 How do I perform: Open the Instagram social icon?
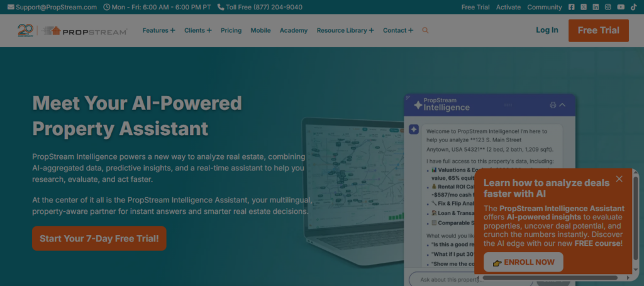click(608, 7)
